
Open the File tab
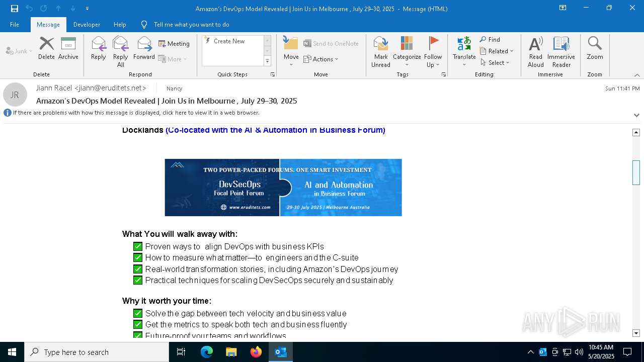15,25
